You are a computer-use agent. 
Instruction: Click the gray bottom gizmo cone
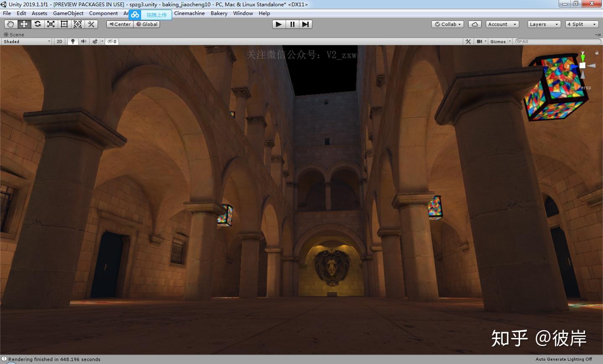point(582,74)
